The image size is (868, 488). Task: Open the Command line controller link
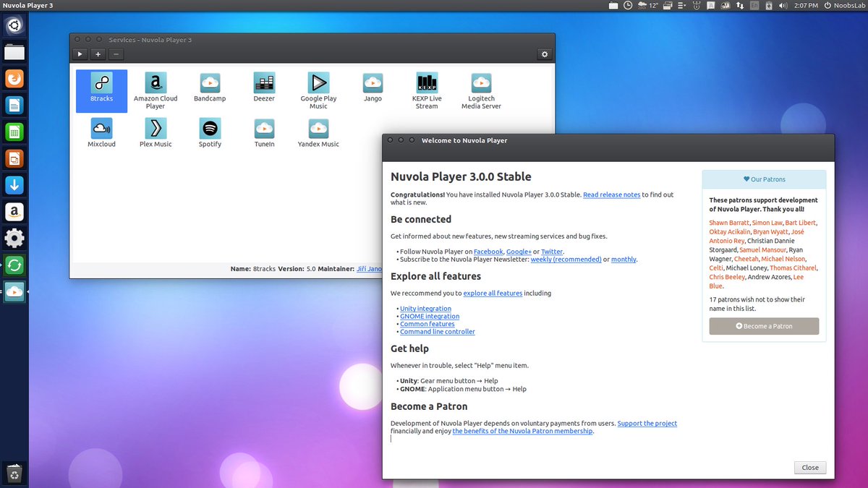pyautogui.click(x=438, y=332)
